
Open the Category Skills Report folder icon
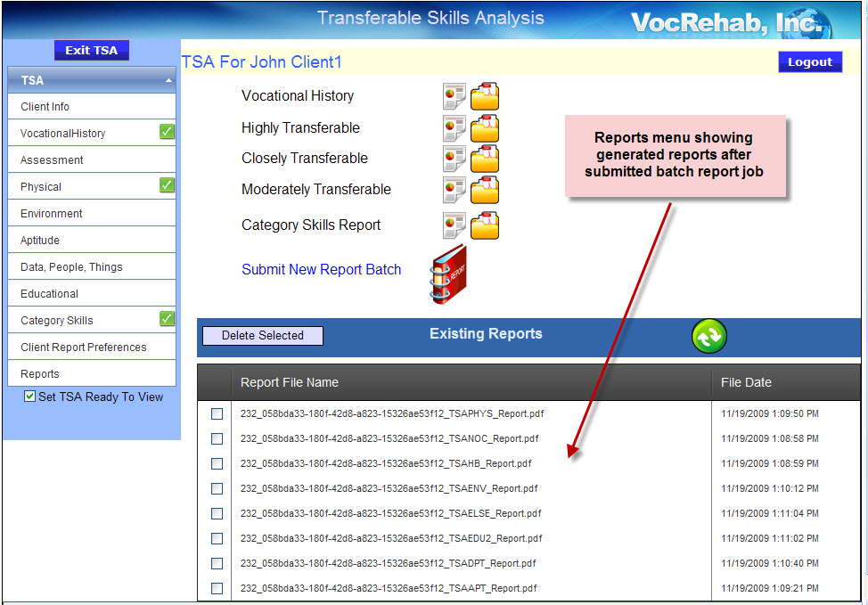[485, 225]
